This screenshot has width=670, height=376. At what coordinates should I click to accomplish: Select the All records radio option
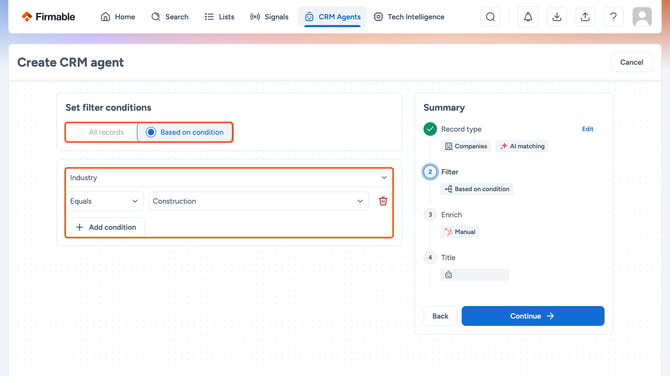tap(101, 132)
